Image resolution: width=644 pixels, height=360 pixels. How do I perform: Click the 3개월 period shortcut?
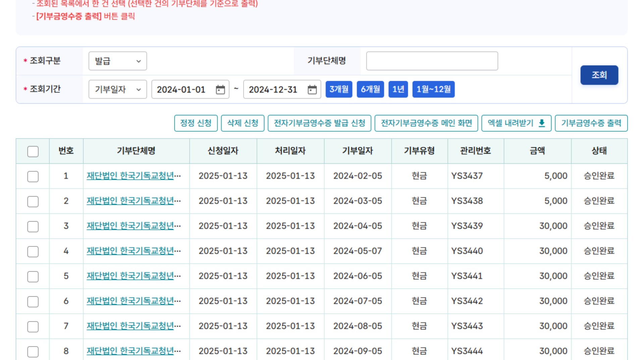click(339, 89)
